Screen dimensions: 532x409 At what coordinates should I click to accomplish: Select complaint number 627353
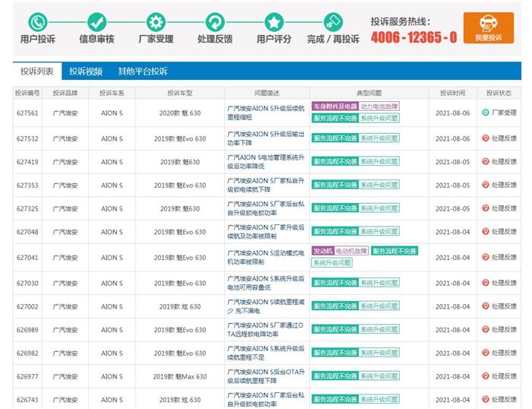click(x=27, y=185)
